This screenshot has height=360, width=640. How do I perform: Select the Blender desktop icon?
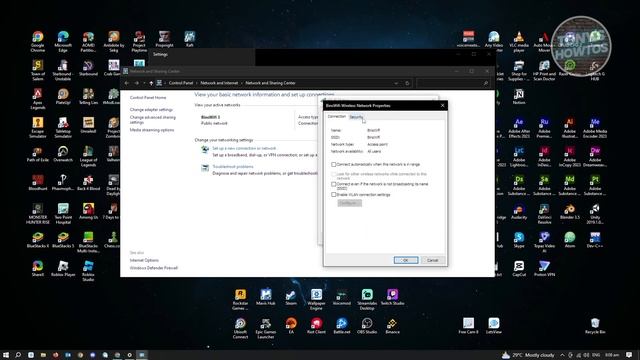[569, 211]
